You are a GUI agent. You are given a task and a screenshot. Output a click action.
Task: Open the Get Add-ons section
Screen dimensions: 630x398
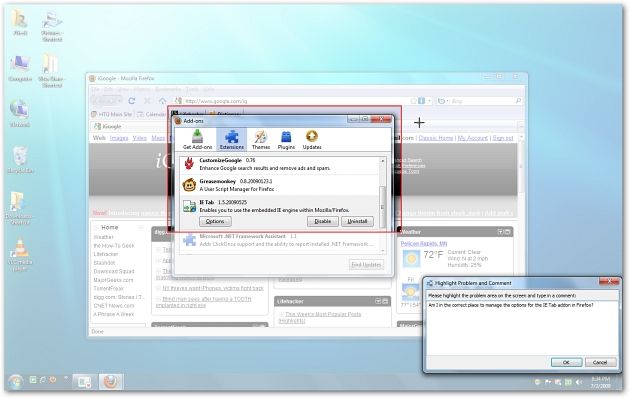tap(197, 139)
